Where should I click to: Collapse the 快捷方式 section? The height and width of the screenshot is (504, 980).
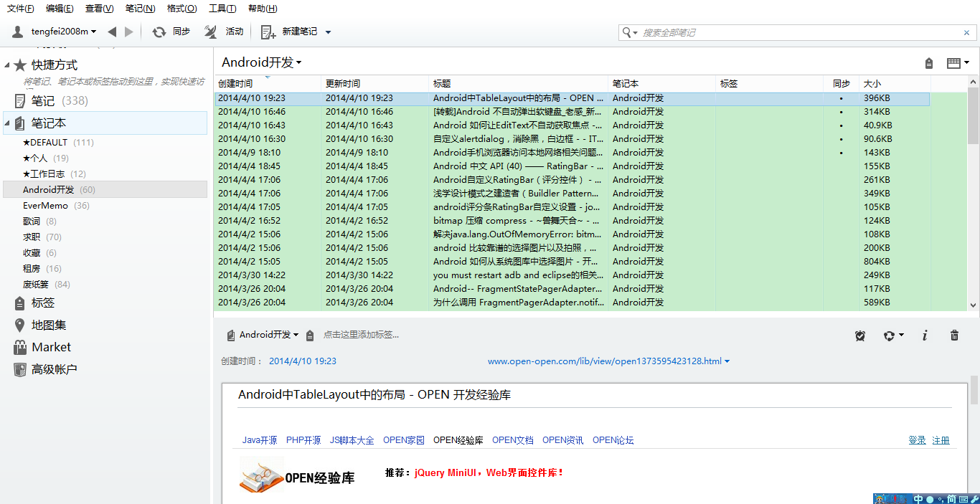[7, 65]
